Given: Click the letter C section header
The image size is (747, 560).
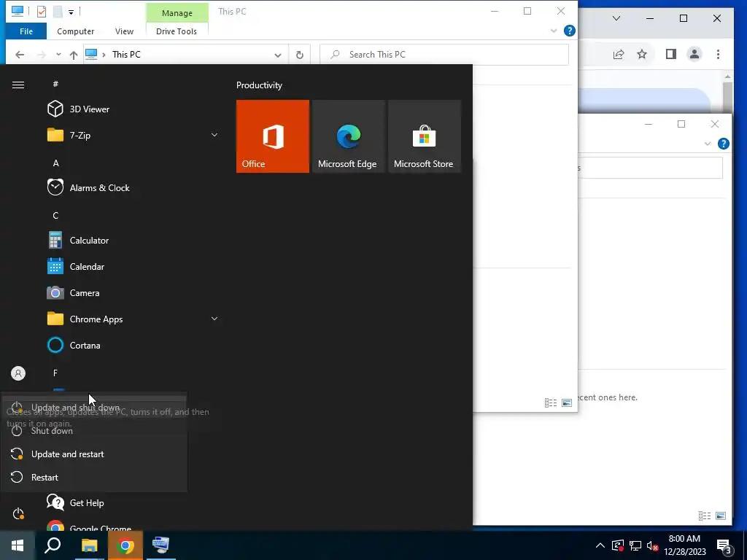Looking at the screenshot, I should (55, 215).
